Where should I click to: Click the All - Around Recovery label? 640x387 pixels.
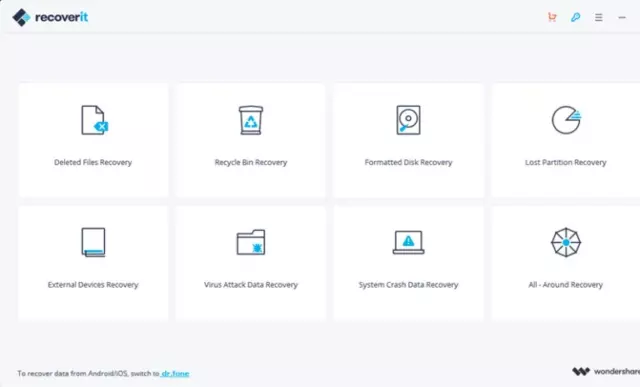pos(566,285)
